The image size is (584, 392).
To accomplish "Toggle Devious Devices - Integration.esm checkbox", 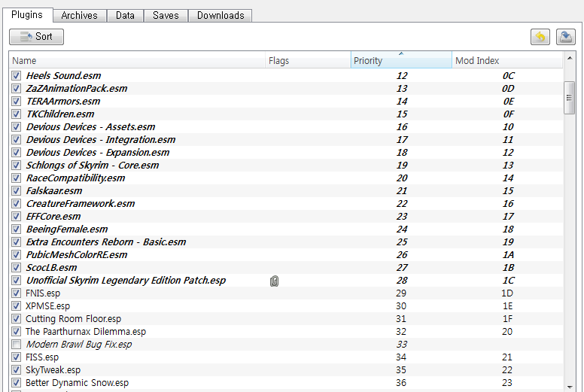I will click(x=16, y=140).
